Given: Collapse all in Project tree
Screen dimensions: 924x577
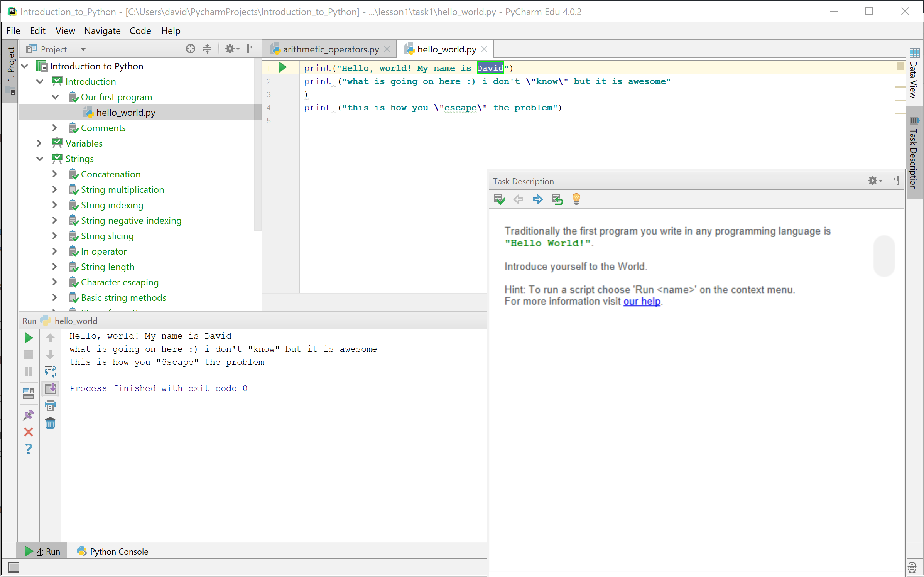Looking at the screenshot, I should tap(207, 49).
